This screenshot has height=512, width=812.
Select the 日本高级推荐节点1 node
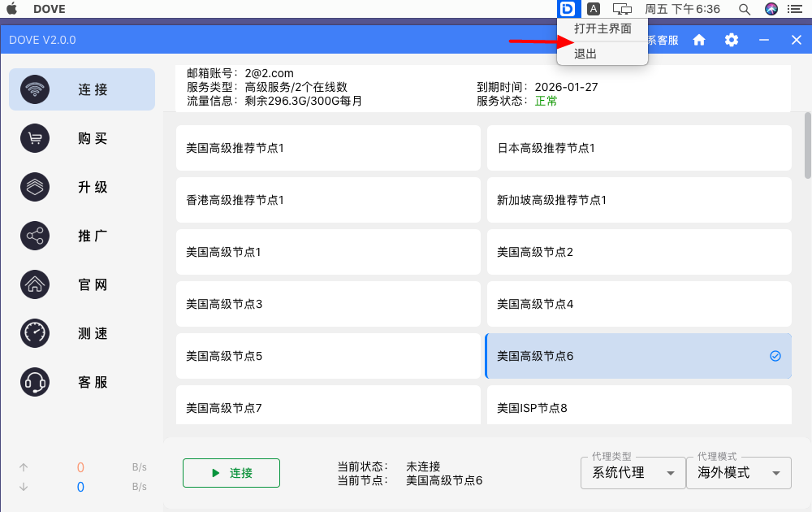tap(638, 148)
